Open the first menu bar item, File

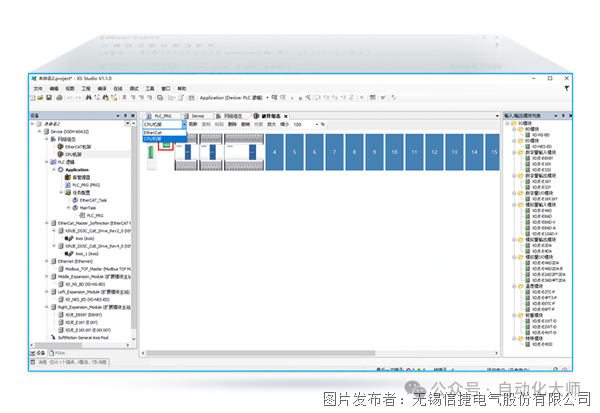click(38, 88)
